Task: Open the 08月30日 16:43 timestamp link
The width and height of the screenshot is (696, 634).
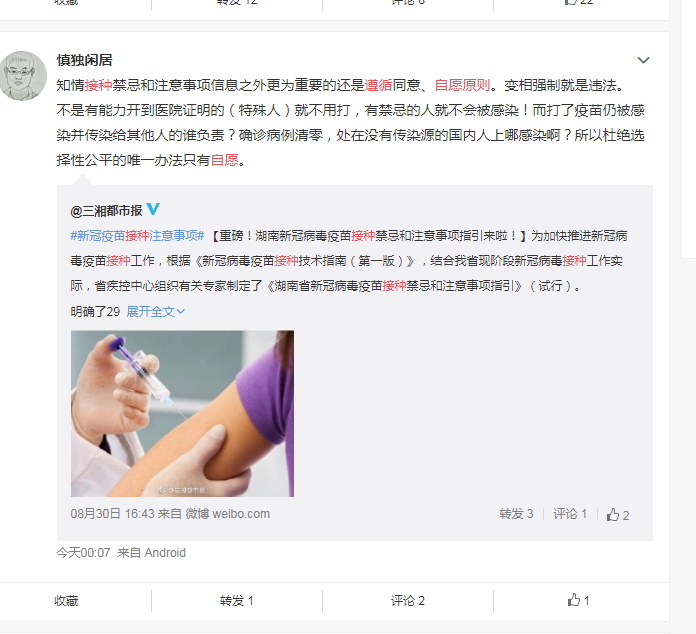Action: (112, 514)
